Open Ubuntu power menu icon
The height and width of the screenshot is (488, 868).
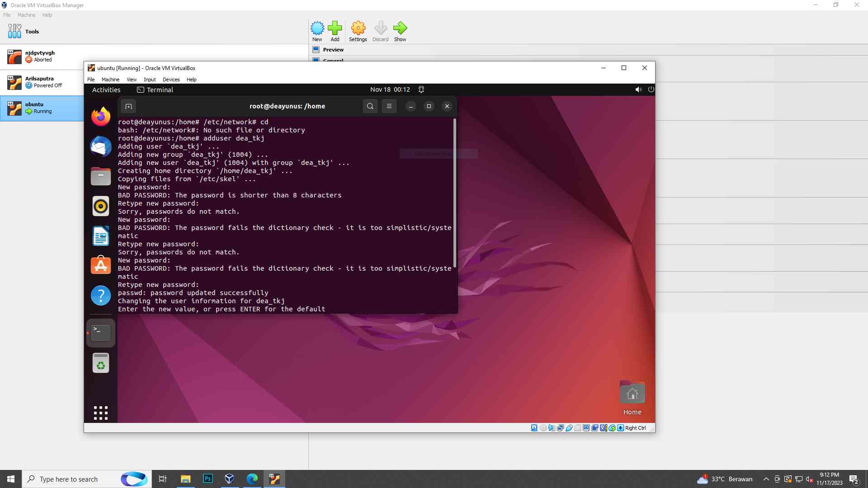[x=651, y=89]
